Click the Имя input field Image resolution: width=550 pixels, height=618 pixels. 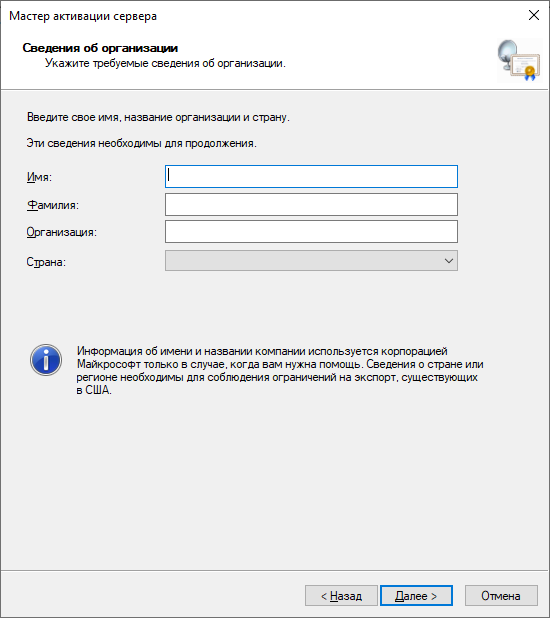point(311,177)
